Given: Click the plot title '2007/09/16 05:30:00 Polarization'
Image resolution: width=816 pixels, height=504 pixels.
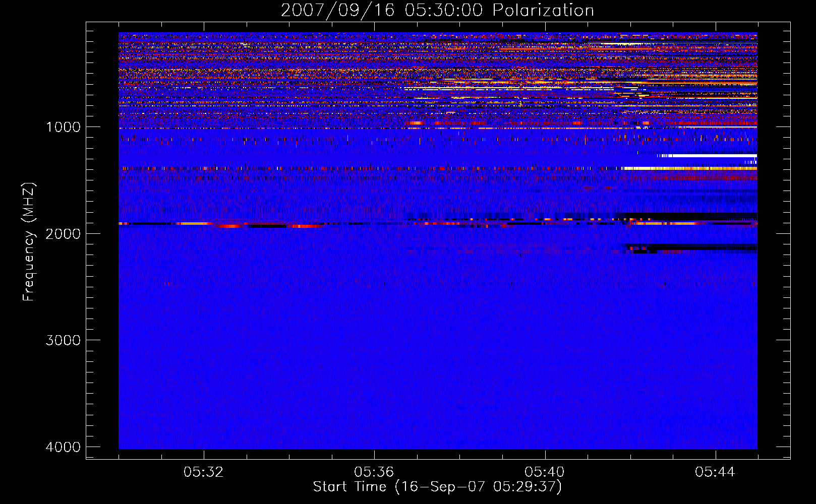Looking at the screenshot, I should [437, 10].
